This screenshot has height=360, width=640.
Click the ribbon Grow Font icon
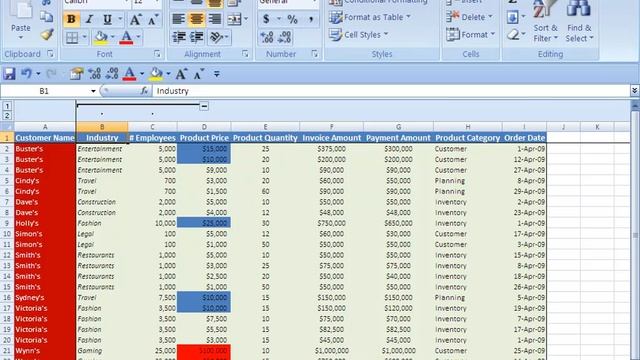(x=135, y=19)
